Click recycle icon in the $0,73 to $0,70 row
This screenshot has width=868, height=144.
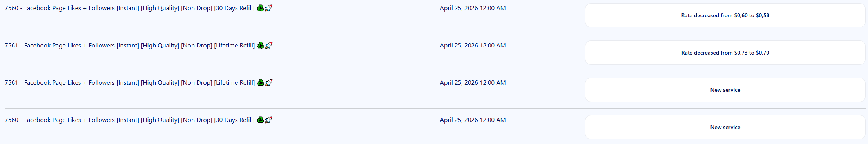pos(261,45)
